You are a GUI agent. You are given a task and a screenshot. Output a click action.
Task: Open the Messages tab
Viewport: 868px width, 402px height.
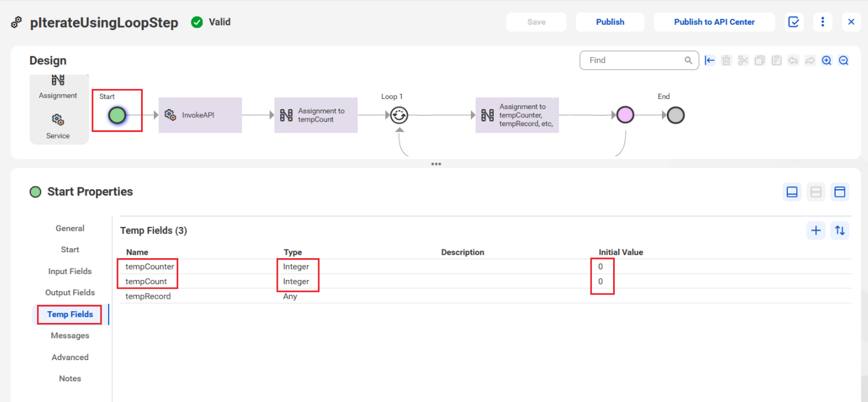click(70, 335)
